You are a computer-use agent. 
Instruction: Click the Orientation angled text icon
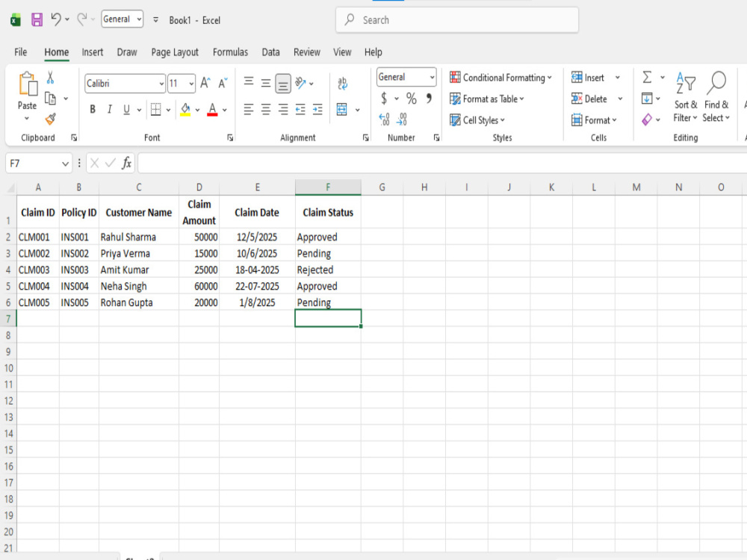300,84
